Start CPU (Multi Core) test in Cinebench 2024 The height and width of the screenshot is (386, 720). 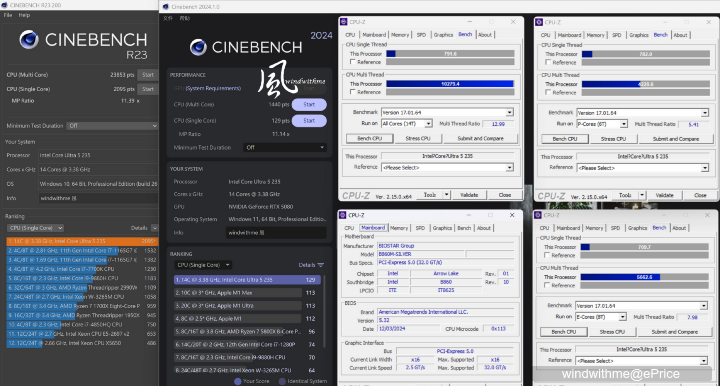[309, 105]
